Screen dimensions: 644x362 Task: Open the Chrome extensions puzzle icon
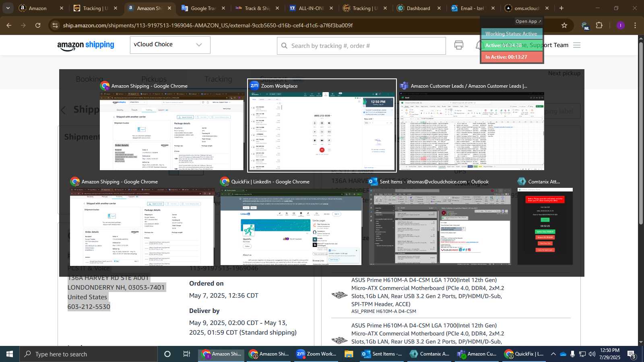[599, 25]
